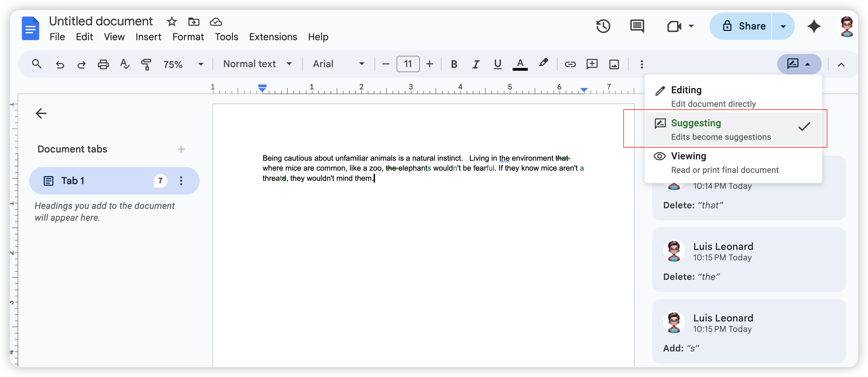Open the Extensions menu
868x377 pixels.
pyautogui.click(x=273, y=37)
